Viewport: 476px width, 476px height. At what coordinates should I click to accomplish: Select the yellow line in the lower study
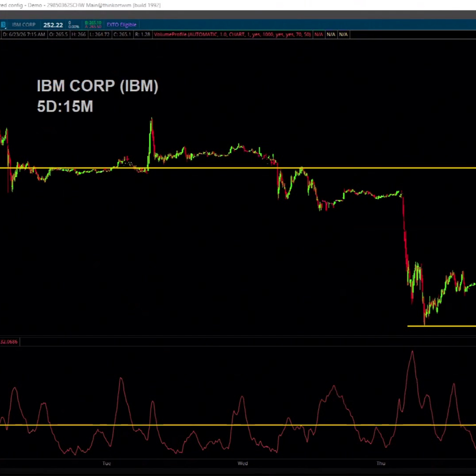pyautogui.click(x=238, y=425)
